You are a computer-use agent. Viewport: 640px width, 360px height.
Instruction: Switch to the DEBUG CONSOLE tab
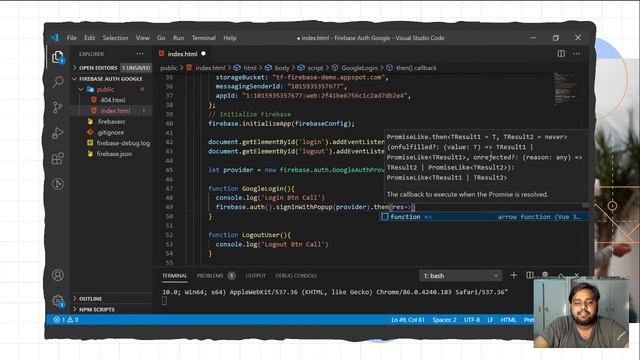[296, 276]
